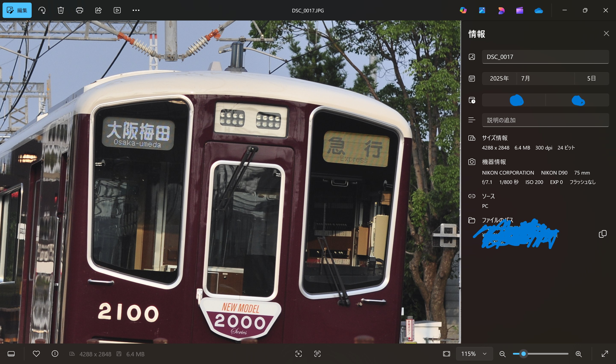
Task: Click the フラッシュなし text
Action: pos(583,182)
